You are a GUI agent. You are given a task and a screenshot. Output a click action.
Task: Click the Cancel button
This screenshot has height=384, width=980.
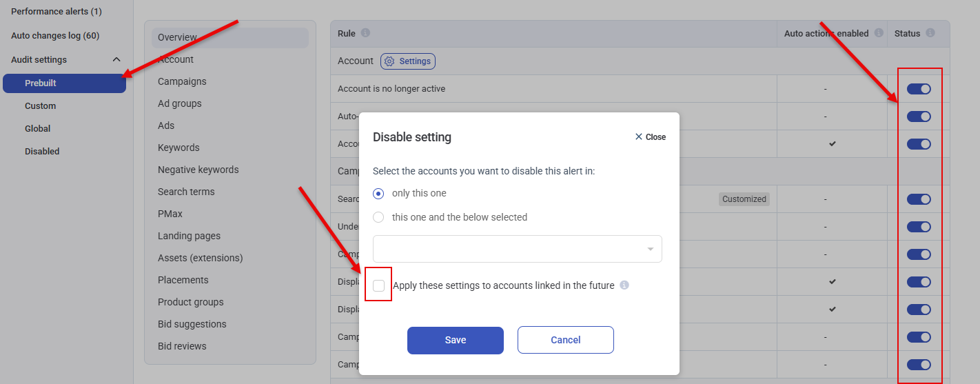[565, 340]
